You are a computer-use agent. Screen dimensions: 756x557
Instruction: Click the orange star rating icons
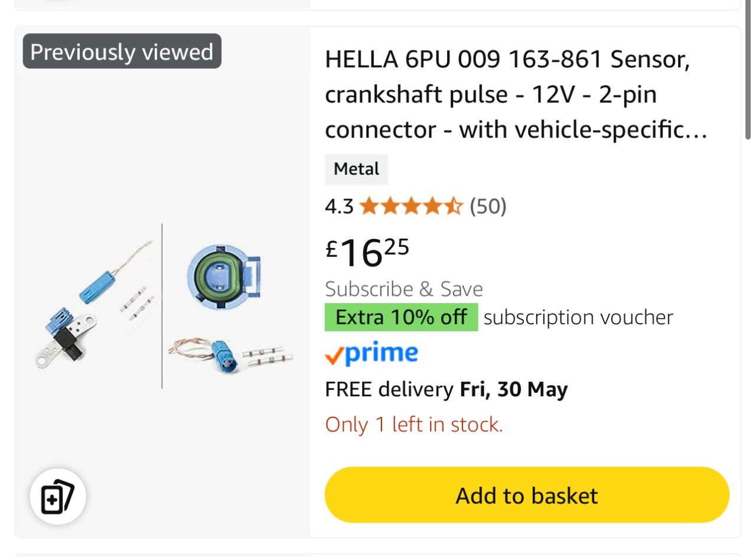click(x=410, y=206)
